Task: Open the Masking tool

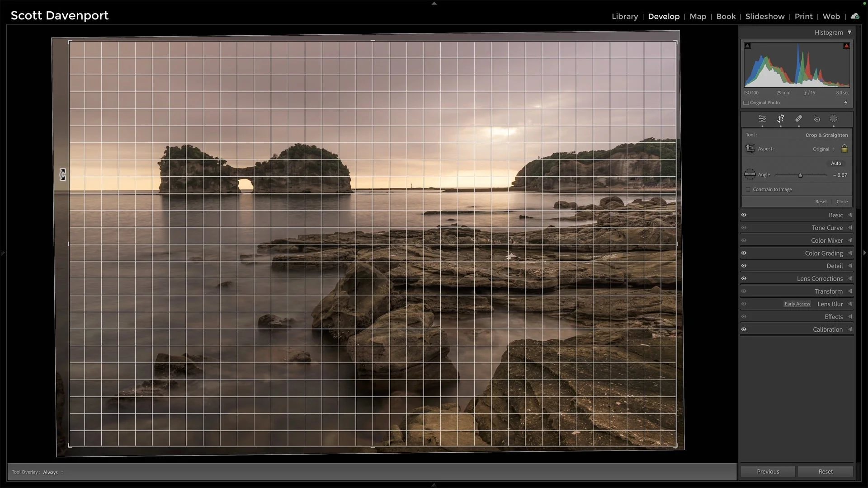Action: 834,119
